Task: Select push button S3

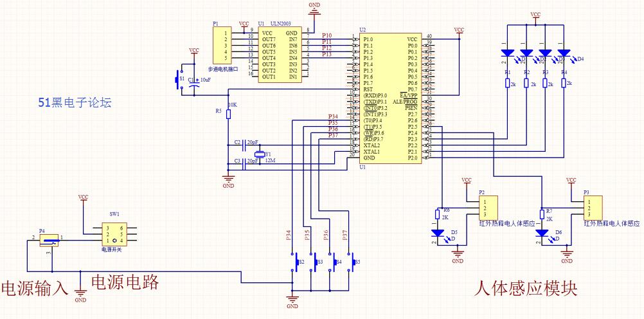Action: [x=314, y=262]
